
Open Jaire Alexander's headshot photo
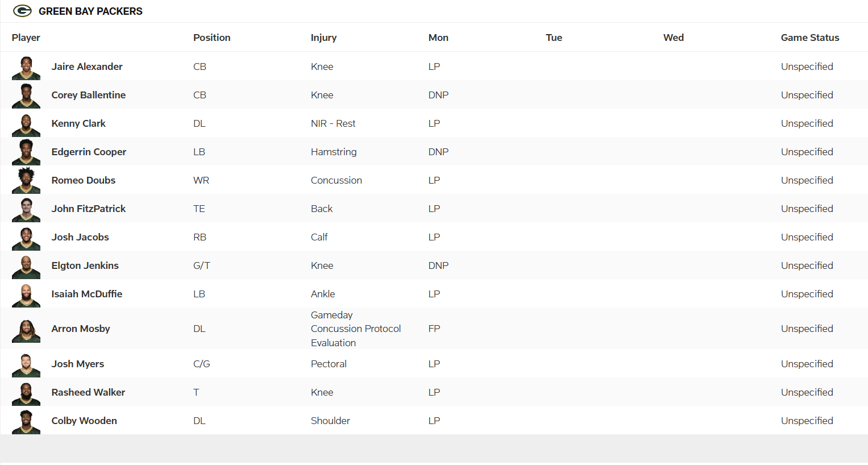[26, 68]
